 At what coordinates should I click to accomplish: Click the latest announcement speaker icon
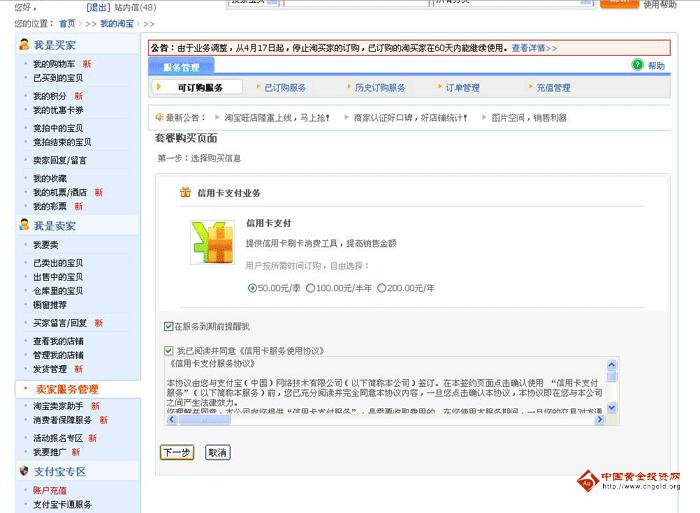(159, 117)
